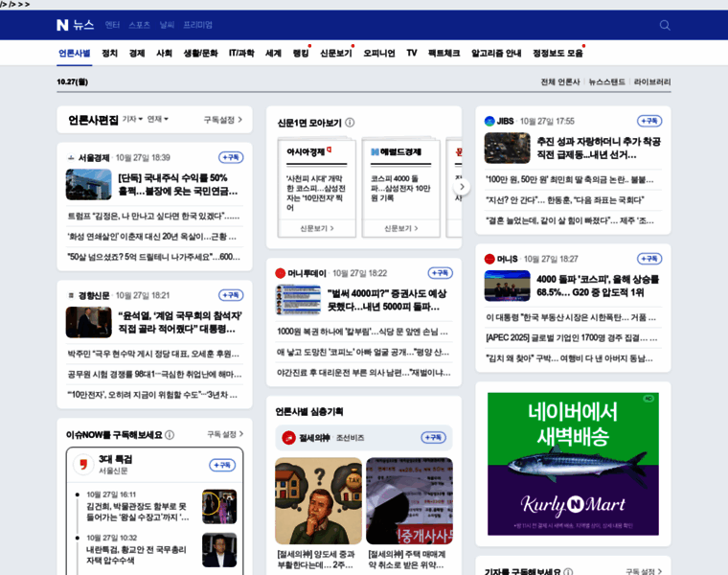Click the 머니투데이 red logo icon
Screen dimensions: 728x575
tap(280, 273)
